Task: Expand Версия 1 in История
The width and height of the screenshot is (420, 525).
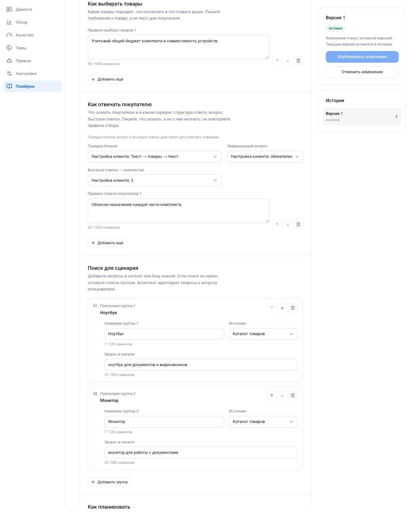Action: 362,116
